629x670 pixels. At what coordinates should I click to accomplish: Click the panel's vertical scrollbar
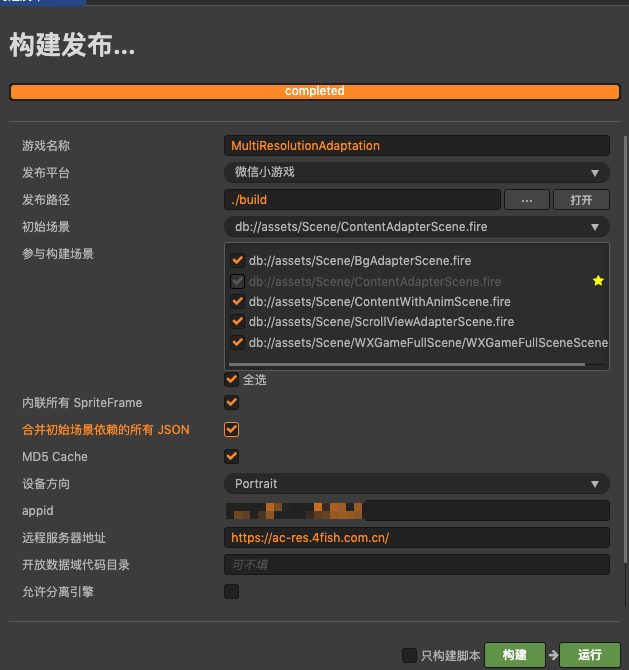626,350
